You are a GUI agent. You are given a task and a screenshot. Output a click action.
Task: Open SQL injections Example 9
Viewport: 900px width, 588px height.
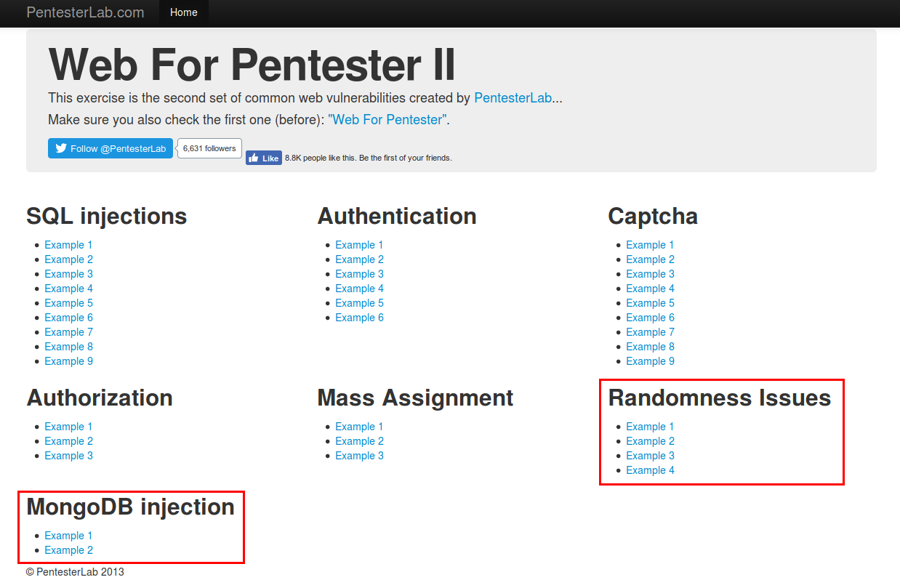point(68,361)
